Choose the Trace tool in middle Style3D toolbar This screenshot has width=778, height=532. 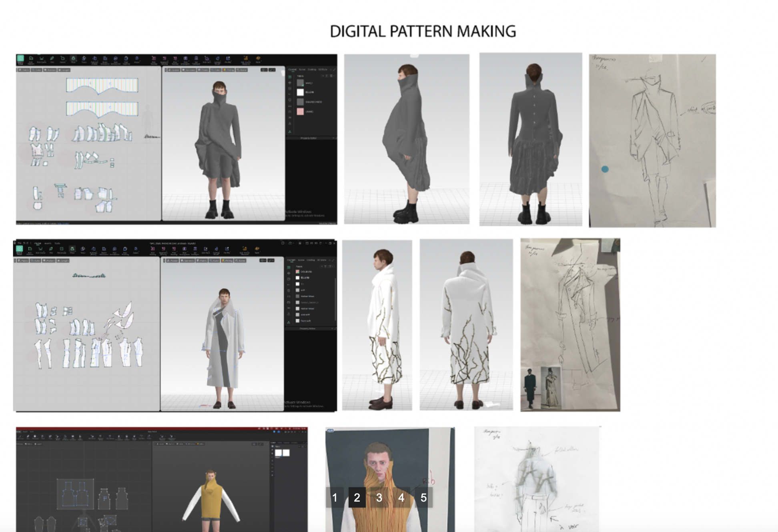click(83, 248)
